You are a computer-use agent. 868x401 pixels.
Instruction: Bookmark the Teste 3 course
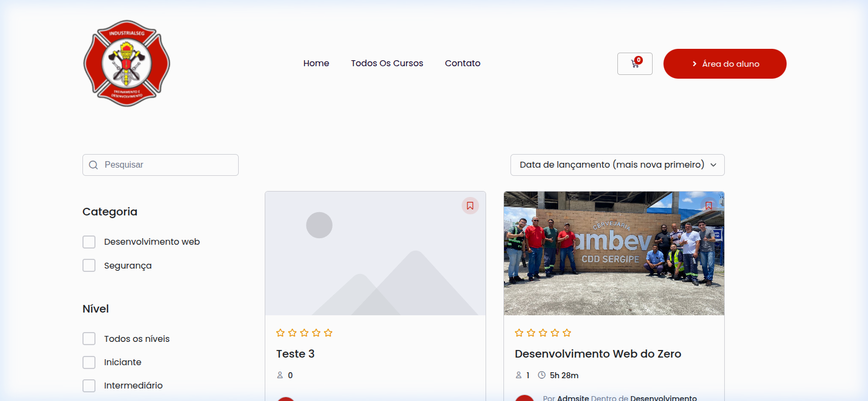pos(470,206)
